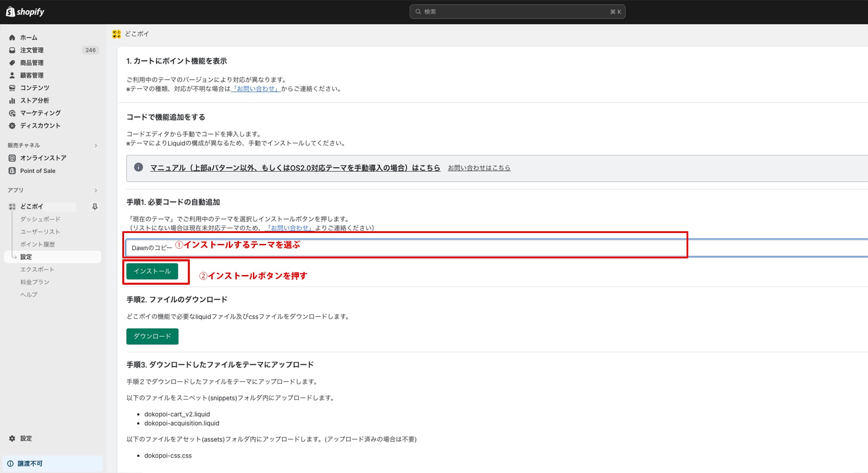Open the マニュアル はこちら link
The height and width of the screenshot is (473, 868).
click(295, 168)
